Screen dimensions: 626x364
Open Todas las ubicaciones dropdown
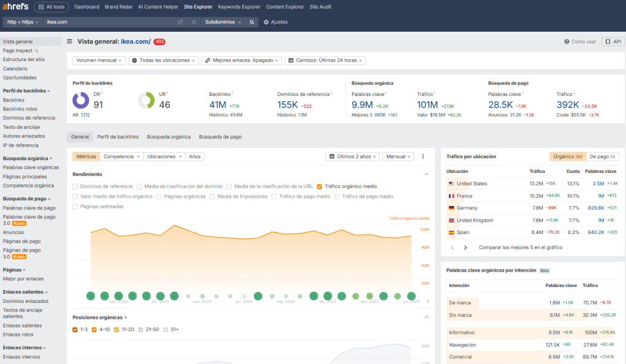pyautogui.click(x=163, y=60)
